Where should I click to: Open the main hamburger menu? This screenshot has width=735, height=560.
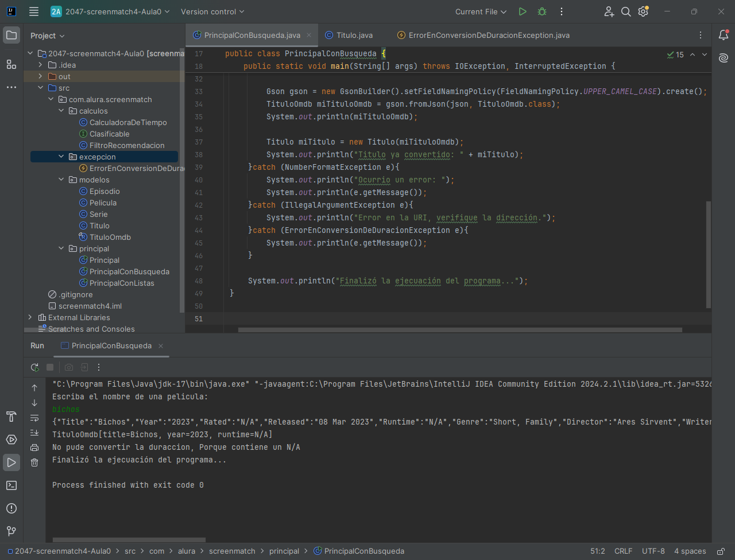coord(34,11)
